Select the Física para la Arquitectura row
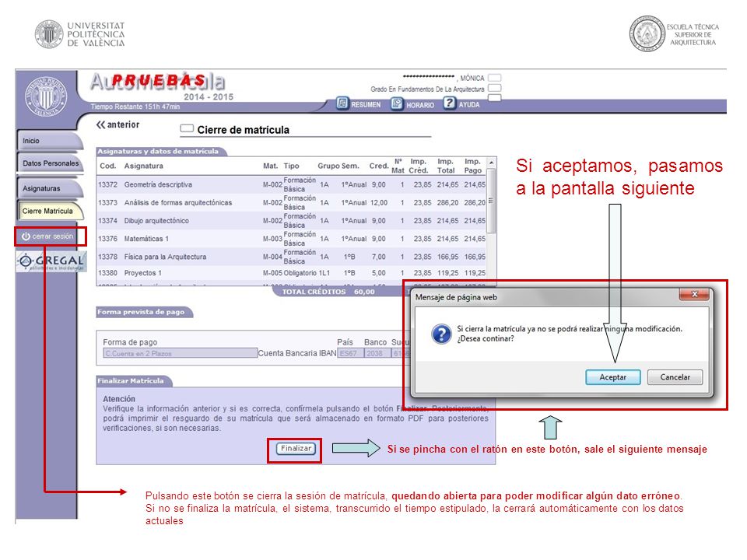This screenshot has width=747, height=560. (292, 257)
